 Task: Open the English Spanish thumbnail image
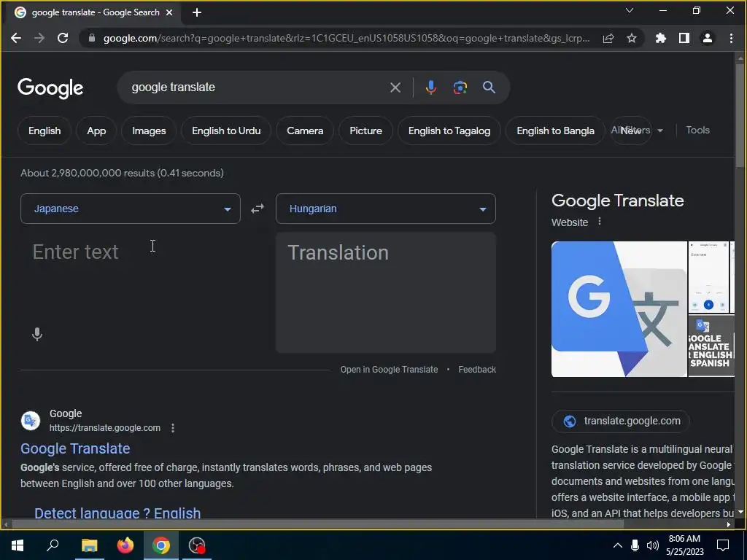[711, 346]
